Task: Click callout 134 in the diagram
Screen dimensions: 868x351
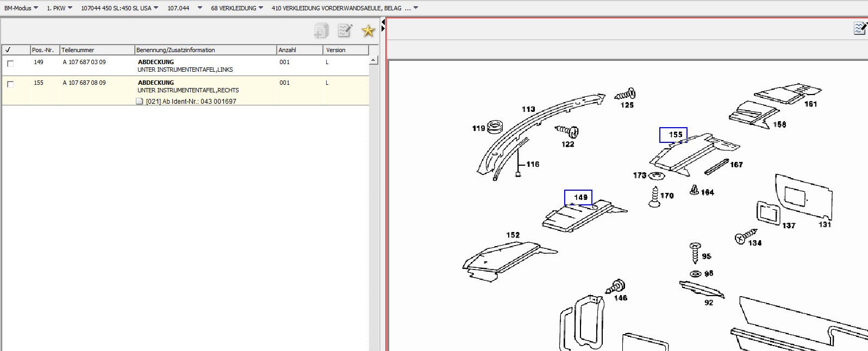Action: 755,243
